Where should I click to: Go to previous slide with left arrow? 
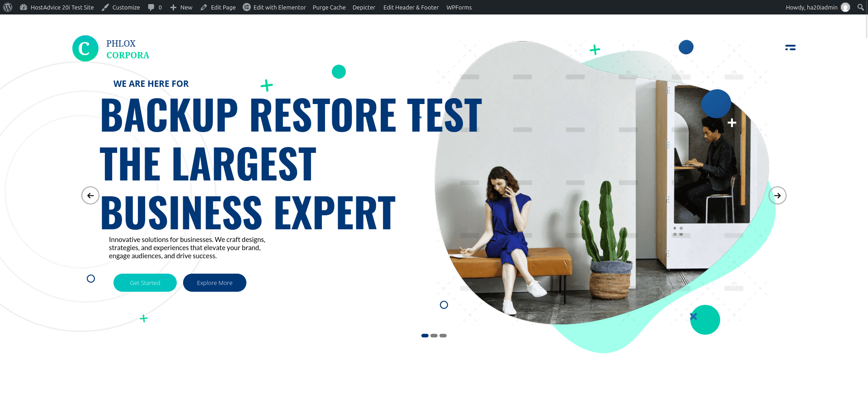90,195
